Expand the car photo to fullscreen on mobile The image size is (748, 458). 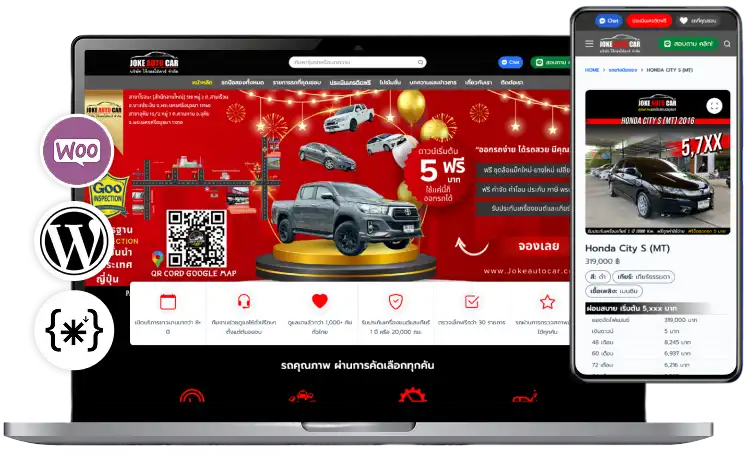714,105
